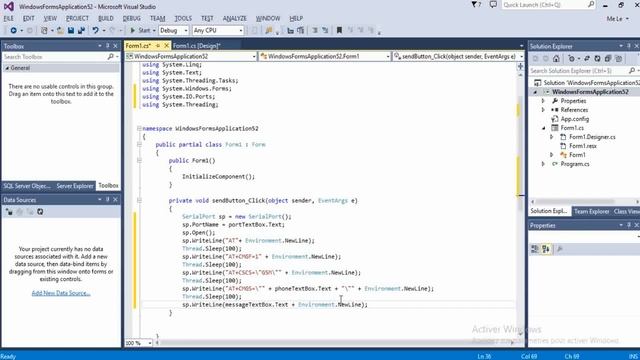Image resolution: width=640 pixels, height=360 pixels.
Task: Click the notifications flag icon
Action: click(x=476, y=5)
